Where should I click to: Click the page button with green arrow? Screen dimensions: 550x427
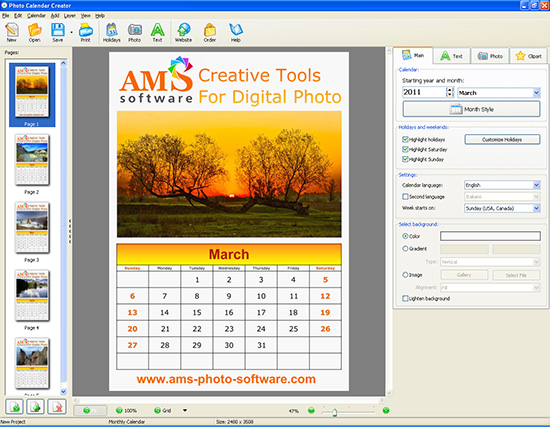tap(35, 407)
